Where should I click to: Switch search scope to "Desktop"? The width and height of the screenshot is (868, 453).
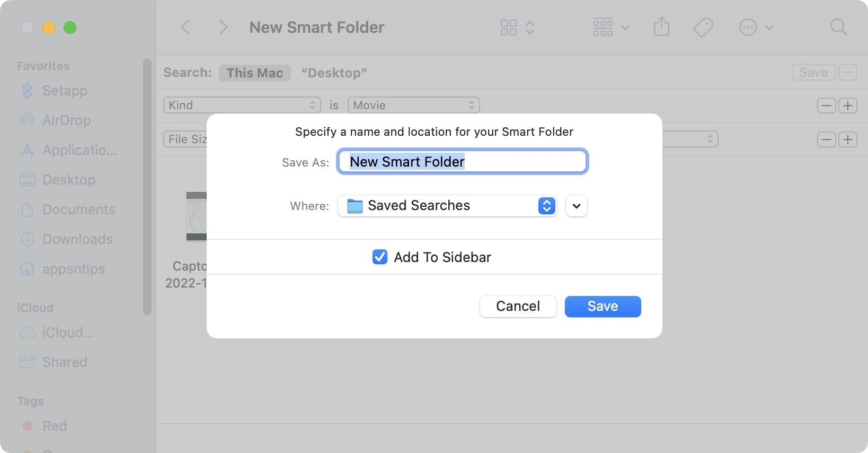tap(334, 73)
